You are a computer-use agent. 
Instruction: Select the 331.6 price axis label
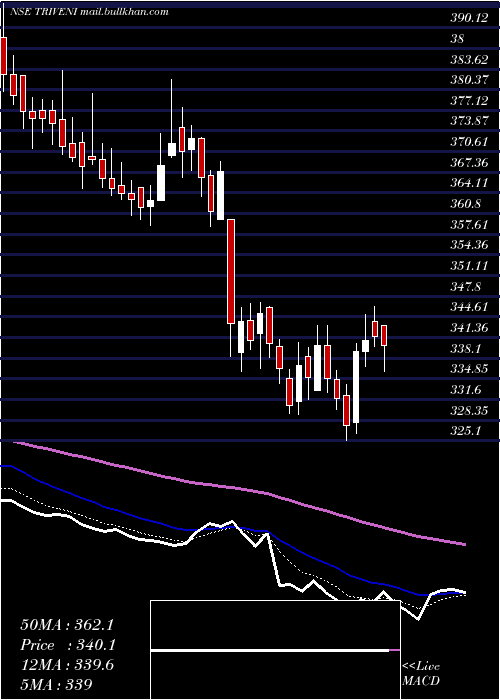[x=466, y=390]
